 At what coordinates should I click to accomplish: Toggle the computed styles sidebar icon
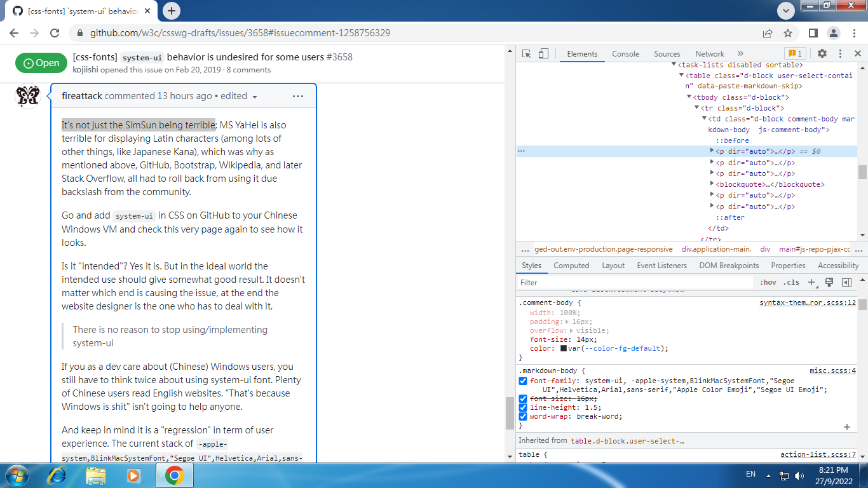[x=846, y=282]
